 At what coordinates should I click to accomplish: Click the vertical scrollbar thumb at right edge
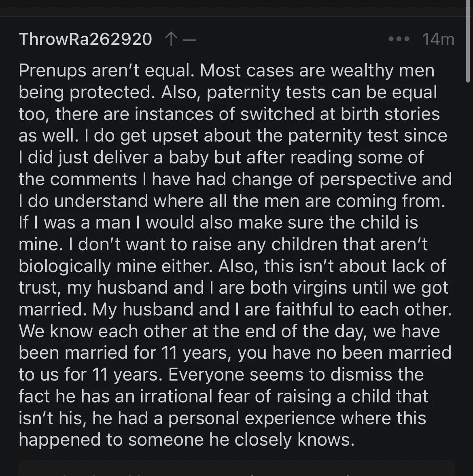pyautogui.click(x=468, y=41)
